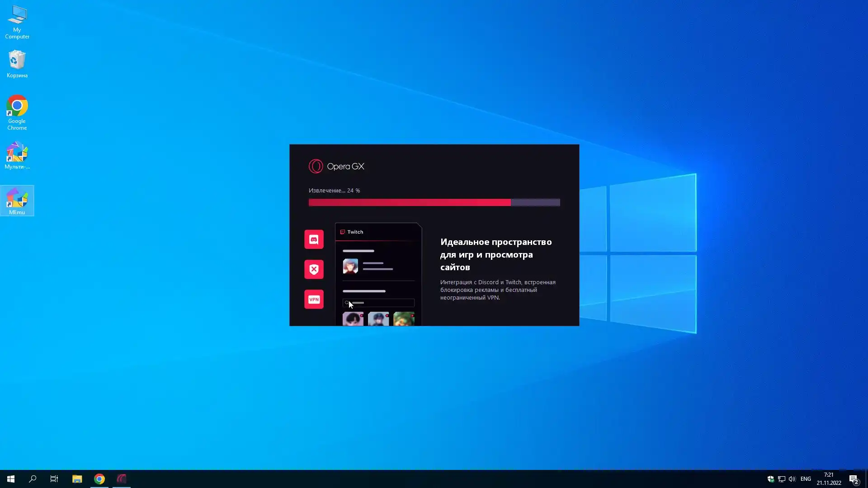Click the Opera GX installer taskbar icon

122,479
